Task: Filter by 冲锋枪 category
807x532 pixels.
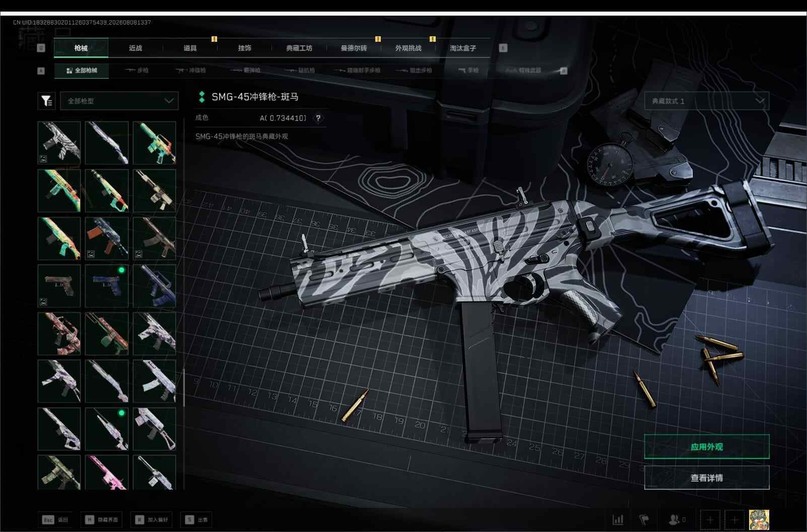Action: tap(191, 71)
